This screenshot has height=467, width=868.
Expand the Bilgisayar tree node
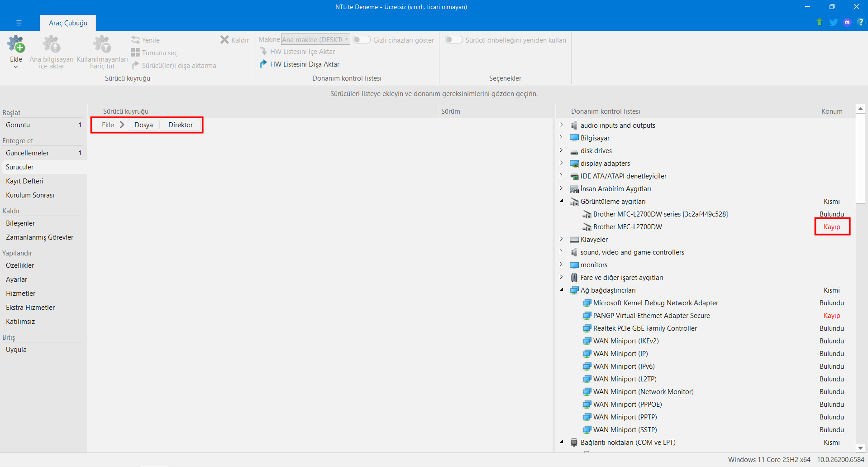[x=561, y=138]
